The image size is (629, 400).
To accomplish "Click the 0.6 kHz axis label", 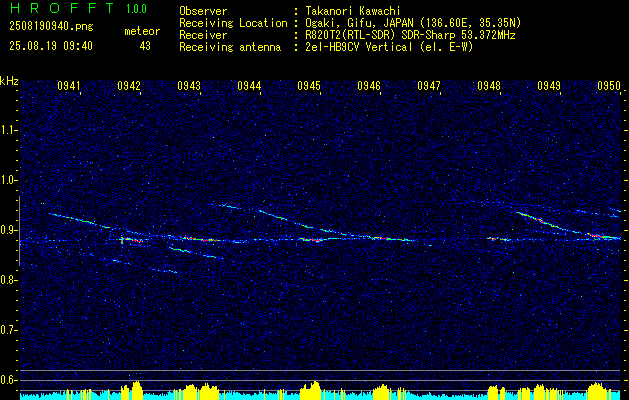I will click(8, 380).
